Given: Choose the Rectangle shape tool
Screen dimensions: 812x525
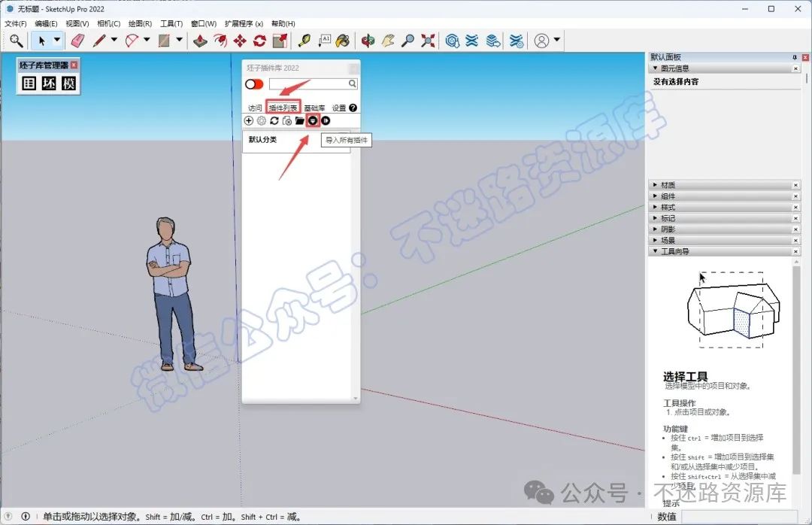Looking at the screenshot, I should (x=164, y=41).
